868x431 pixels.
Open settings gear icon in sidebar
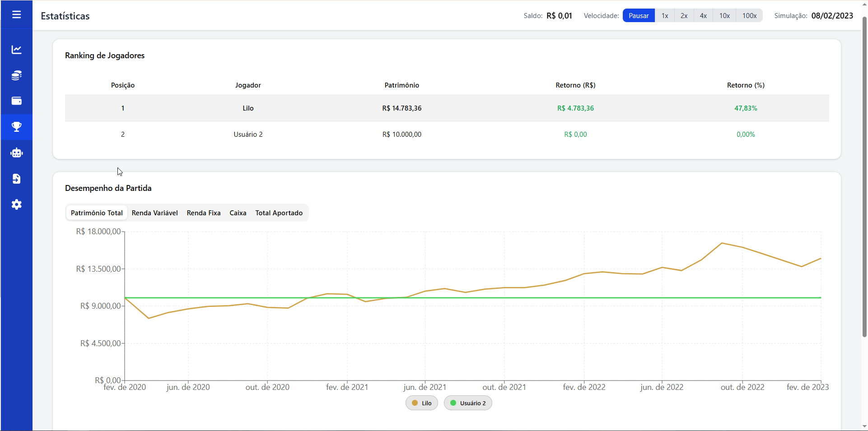[17, 204]
